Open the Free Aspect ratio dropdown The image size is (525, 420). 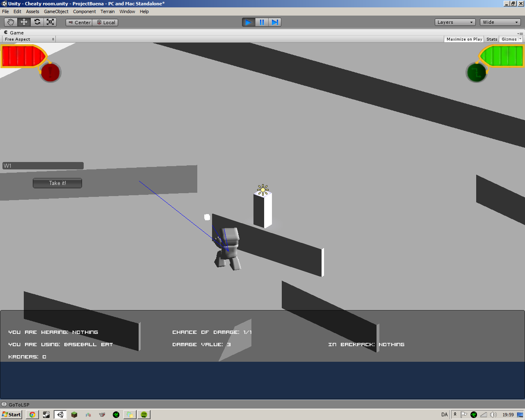tap(29, 39)
